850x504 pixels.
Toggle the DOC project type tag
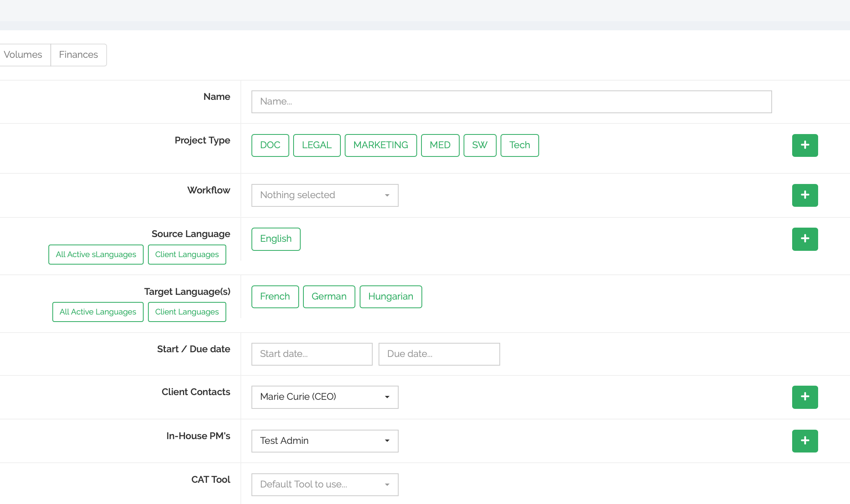tap(270, 145)
